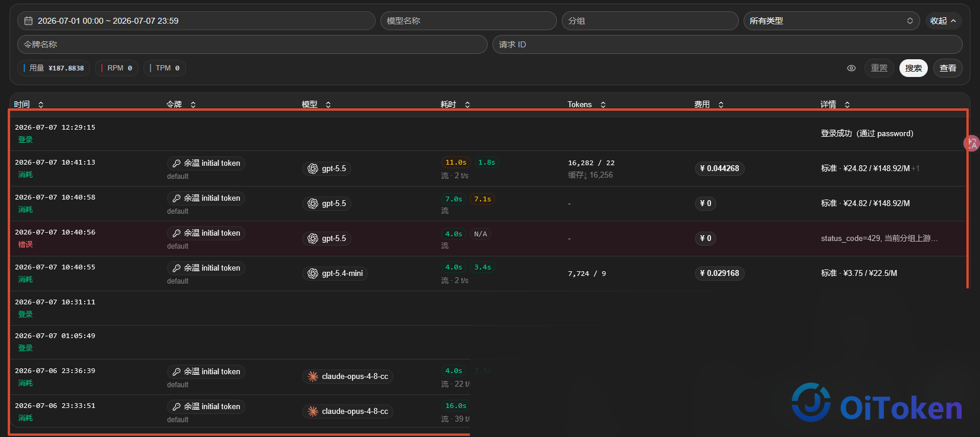The height and width of the screenshot is (437, 980).
Task: Click the 重置 reset button
Action: coord(879,68)
